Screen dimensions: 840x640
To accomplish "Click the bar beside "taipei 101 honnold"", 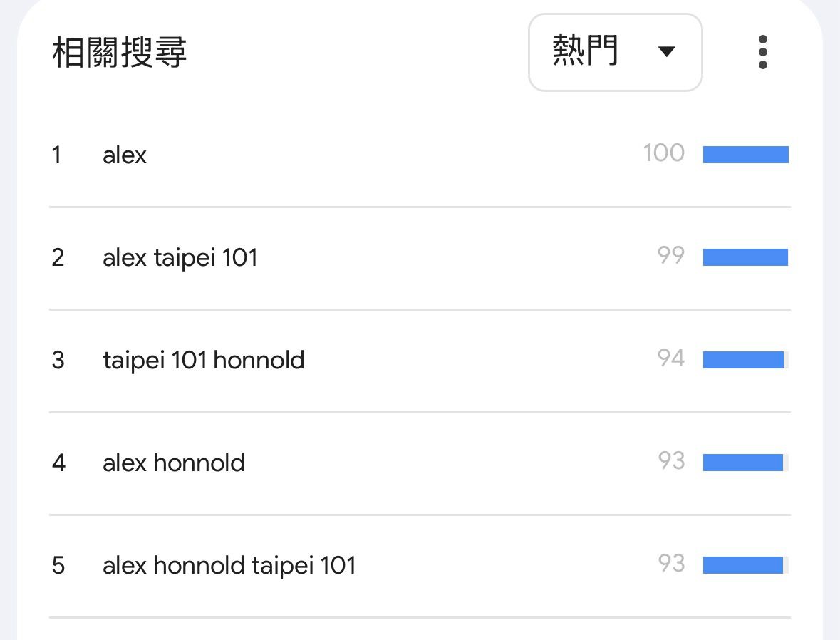I will point(743,360).
